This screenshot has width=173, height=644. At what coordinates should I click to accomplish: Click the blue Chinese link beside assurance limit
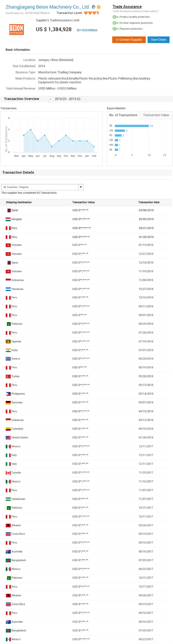pyautogui.click(x=87, y=30)
